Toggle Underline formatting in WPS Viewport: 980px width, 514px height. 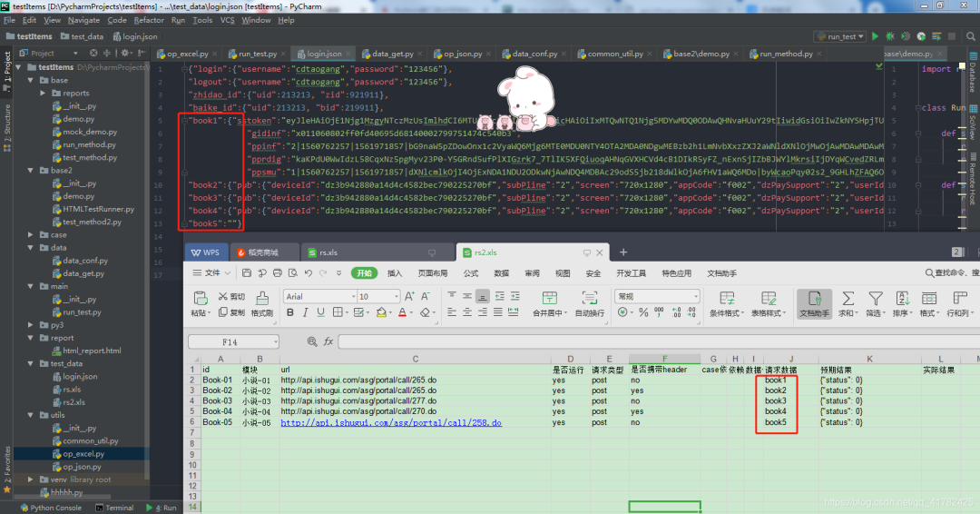pyautogui.click(x=320, y=312)
